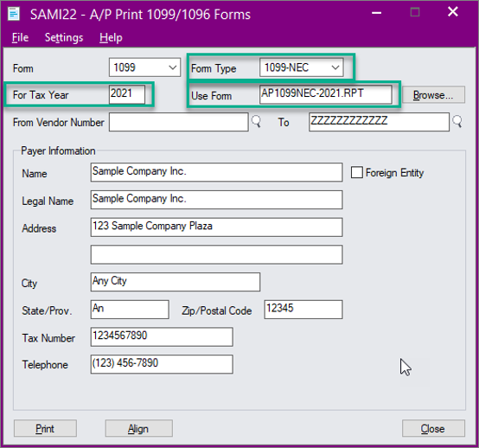
Task: Click the application document icon in the title bar
Action: click(14, 14)
